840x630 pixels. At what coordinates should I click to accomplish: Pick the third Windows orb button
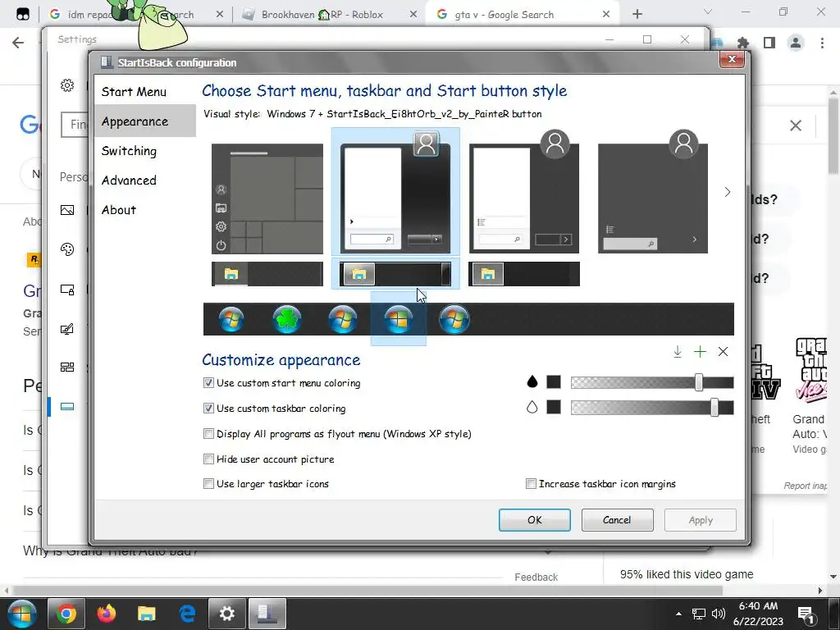pyautogui.click(x=343, y=319)
